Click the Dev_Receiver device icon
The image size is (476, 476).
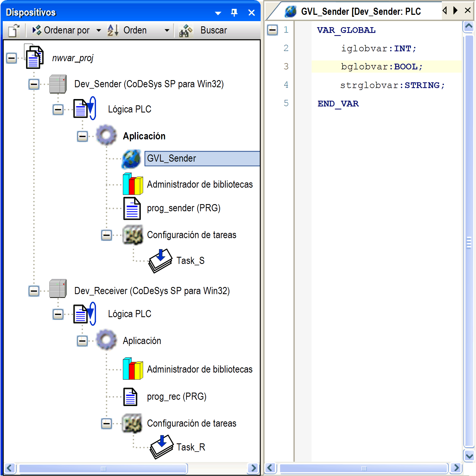(58, 289)
